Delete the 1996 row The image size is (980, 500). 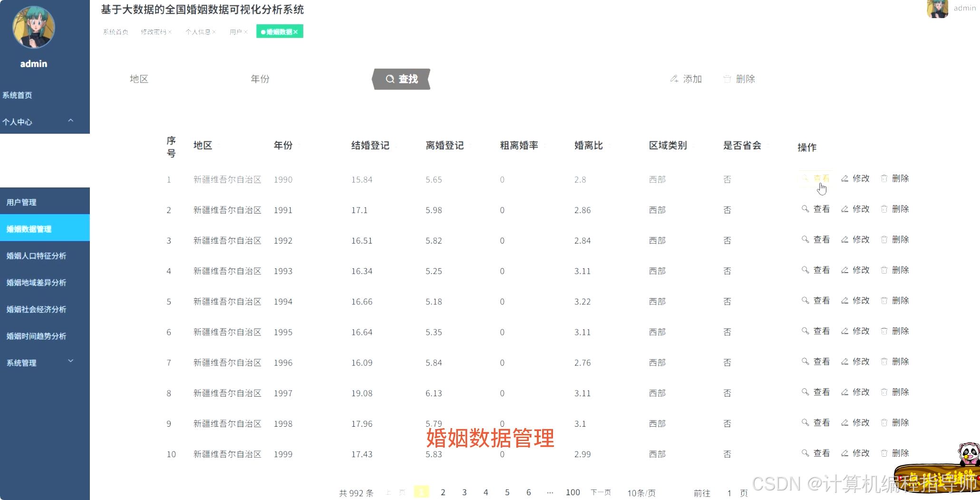click(x=895, y=362)
